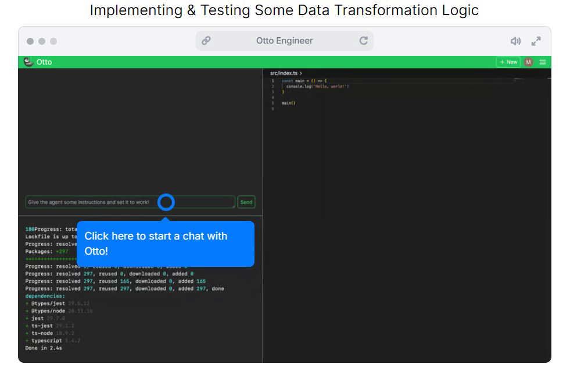Image resolution: width=588 pixels, height=371 pixels.
Task: Click the agent instructions input field
Action: click(130, 202)
